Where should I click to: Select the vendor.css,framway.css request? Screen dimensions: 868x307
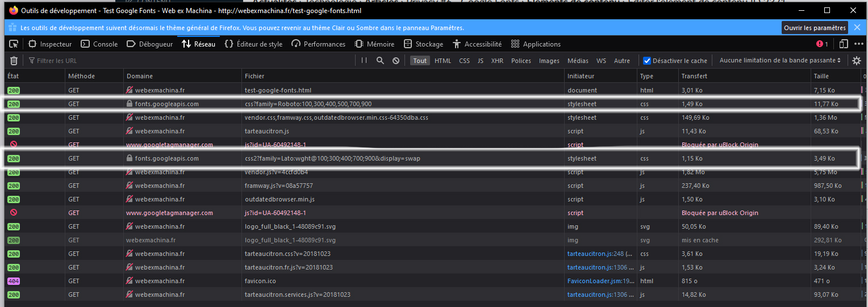coord(433,117)
